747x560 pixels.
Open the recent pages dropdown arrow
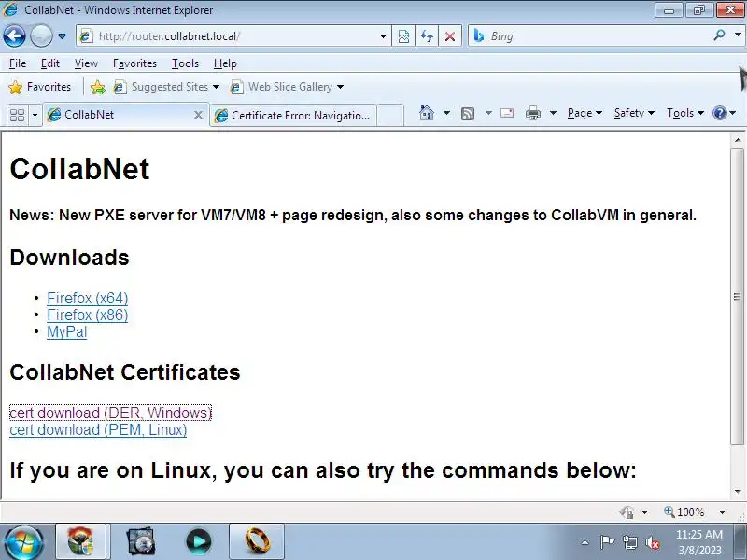pos(62,36)
